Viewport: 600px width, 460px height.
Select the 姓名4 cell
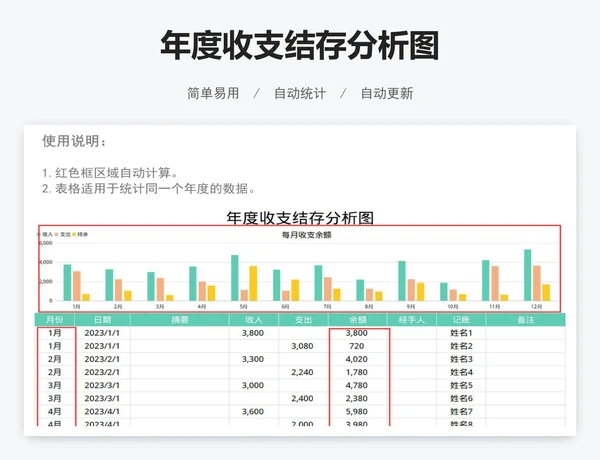pos(461,372)
